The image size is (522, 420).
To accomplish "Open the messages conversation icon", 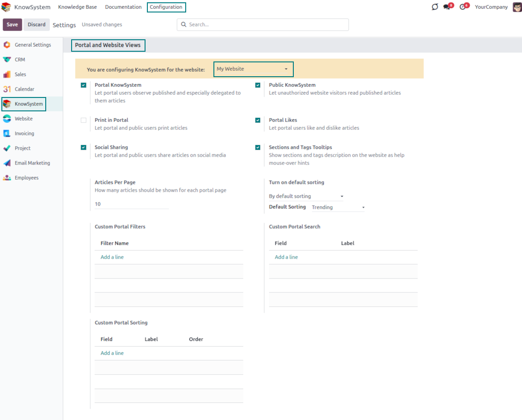I will click(447, 7).
